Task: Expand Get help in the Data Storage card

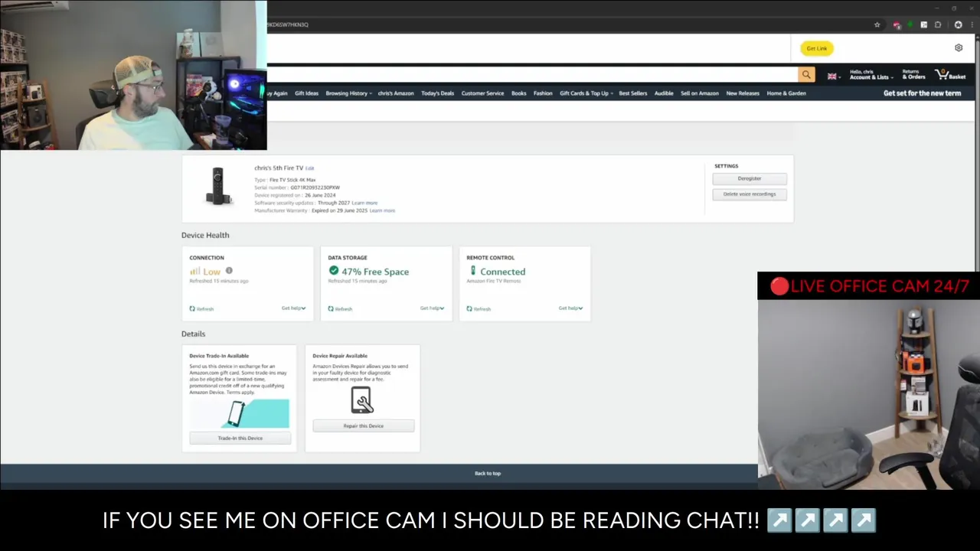Action: [432, 308]
